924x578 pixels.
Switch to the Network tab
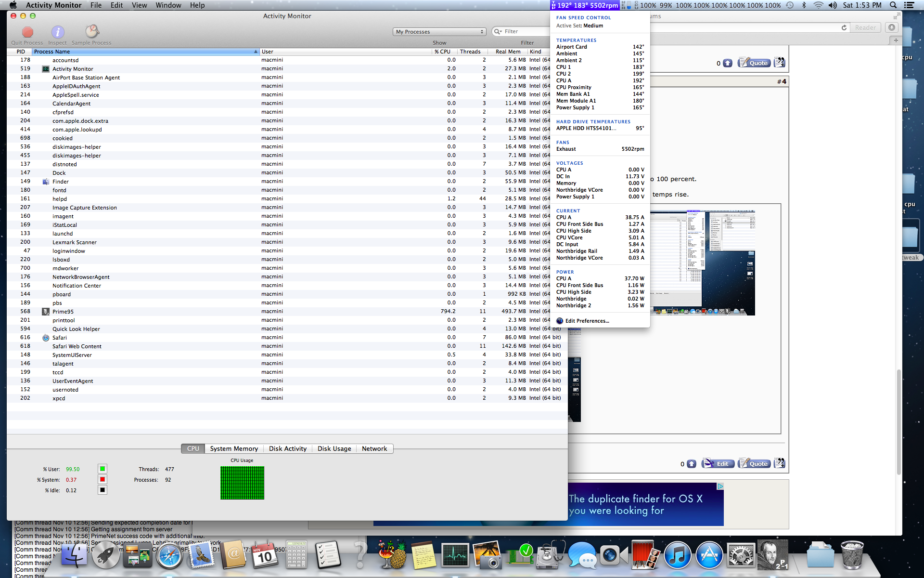pos(374,448)
